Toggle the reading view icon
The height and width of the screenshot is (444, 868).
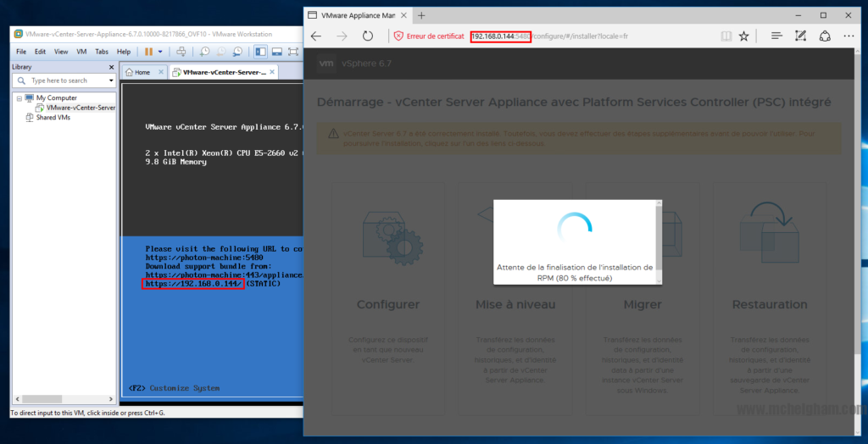pos(726,36)
